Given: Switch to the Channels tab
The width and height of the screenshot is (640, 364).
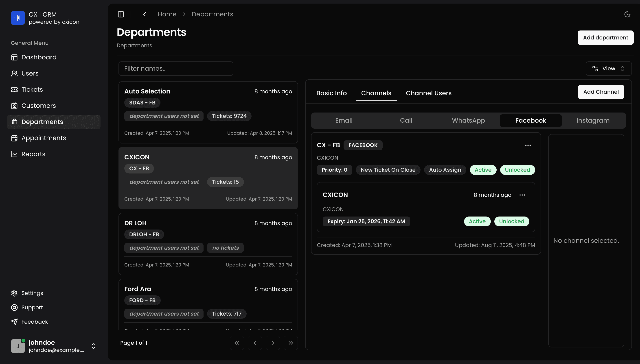Looking at the screenshot, I should (x=376, y=93).
